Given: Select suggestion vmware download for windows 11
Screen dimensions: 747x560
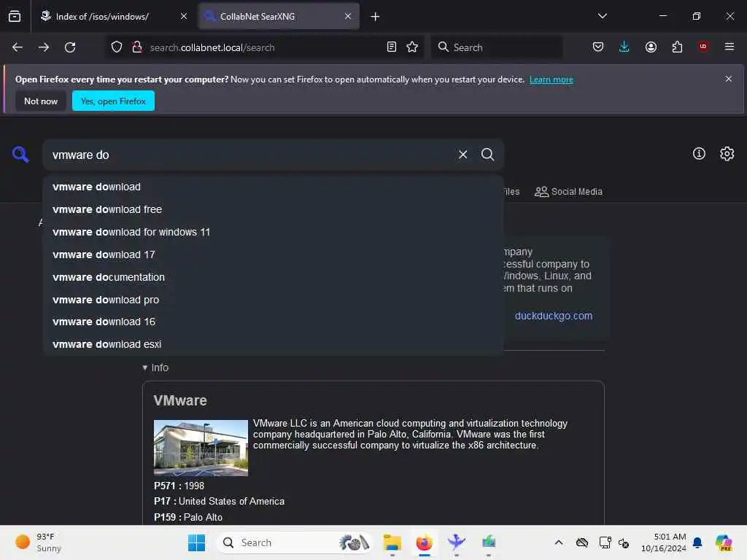Looking at the screenshot, I should pos(273,232).
